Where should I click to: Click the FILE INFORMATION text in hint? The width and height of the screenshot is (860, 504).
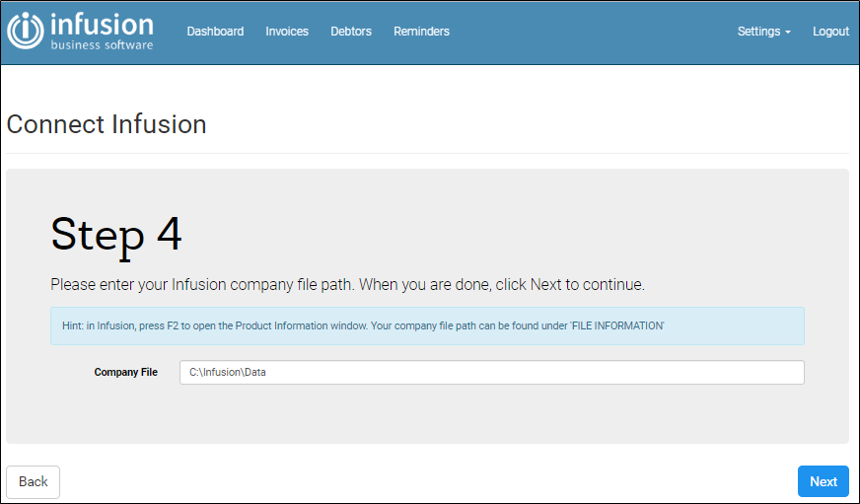(x=617, y=325)
